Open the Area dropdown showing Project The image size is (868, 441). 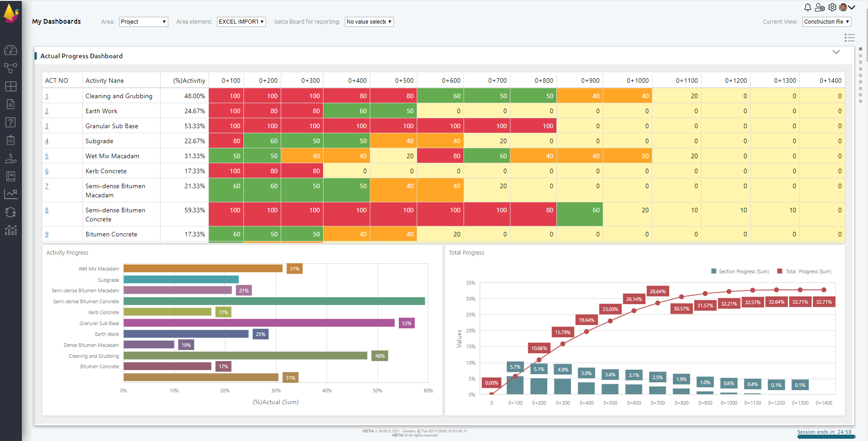point(143,21)
